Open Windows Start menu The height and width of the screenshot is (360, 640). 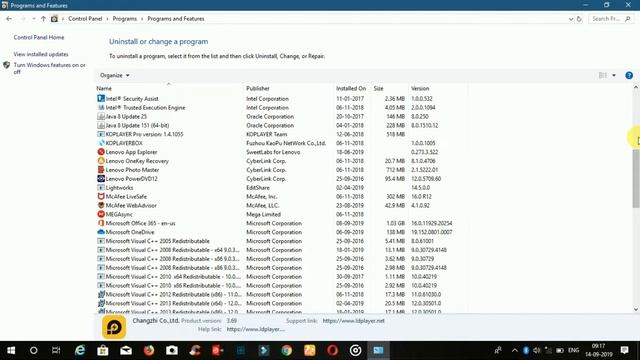coord(11,350)
